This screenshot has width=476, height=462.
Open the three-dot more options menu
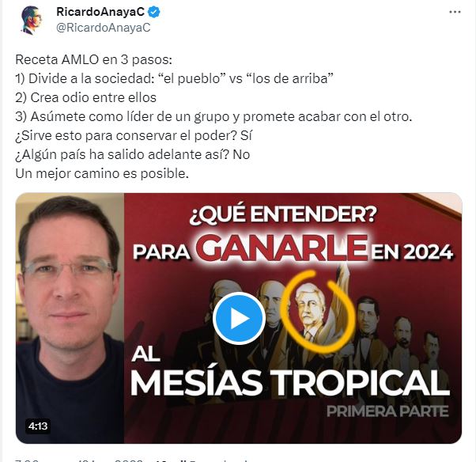455,12
